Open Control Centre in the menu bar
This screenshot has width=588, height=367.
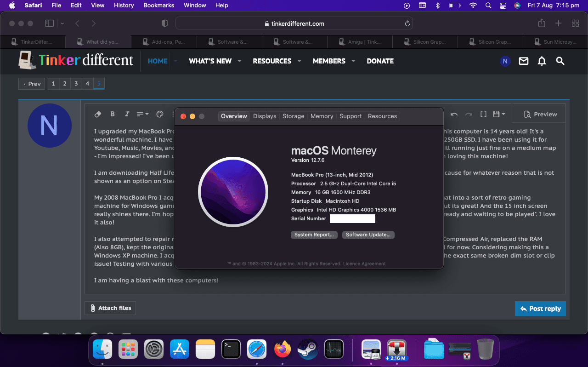pyautogui.click(x=503, y=6)
